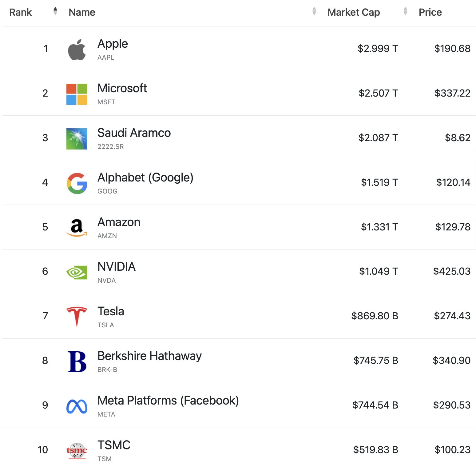Viewport: 476px width, 467px height.
Task: Click the red Tesla T logo
Action: click(x=77, y=317)
